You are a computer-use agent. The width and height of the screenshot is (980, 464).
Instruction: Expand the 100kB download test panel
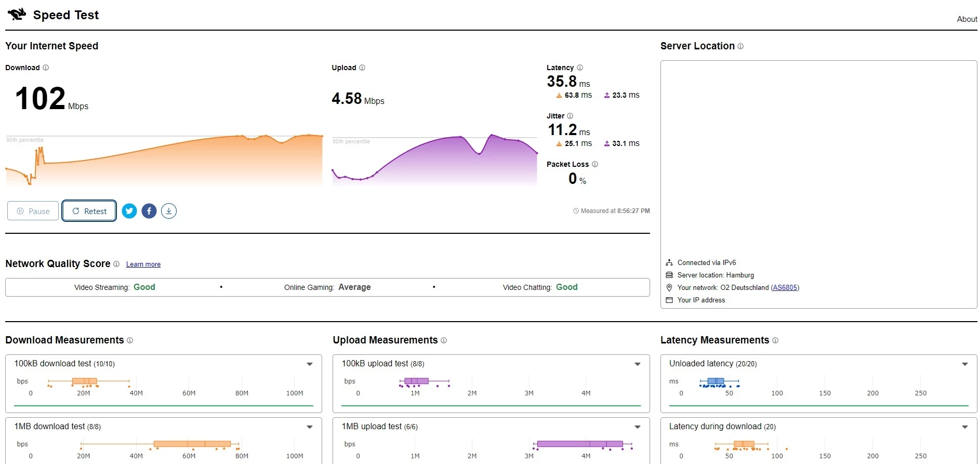[x=310, y=364]
